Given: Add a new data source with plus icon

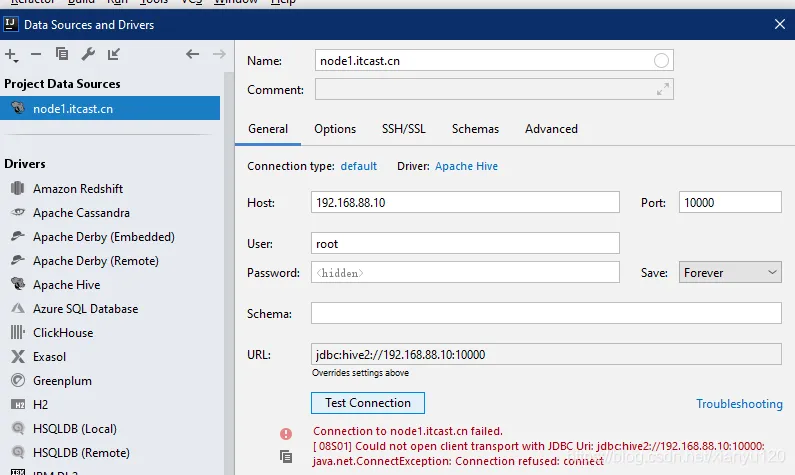Looking at the screenshot, I should coord(11,55).
